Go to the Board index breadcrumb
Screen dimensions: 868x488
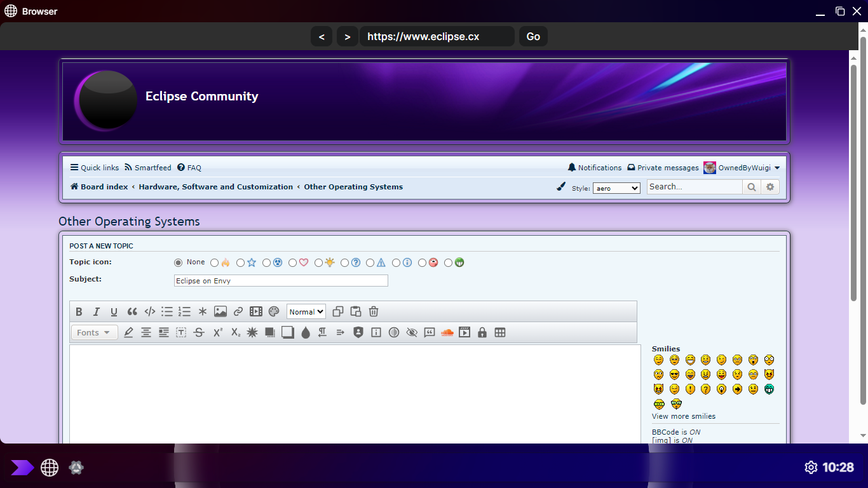(x=104, y=187)
